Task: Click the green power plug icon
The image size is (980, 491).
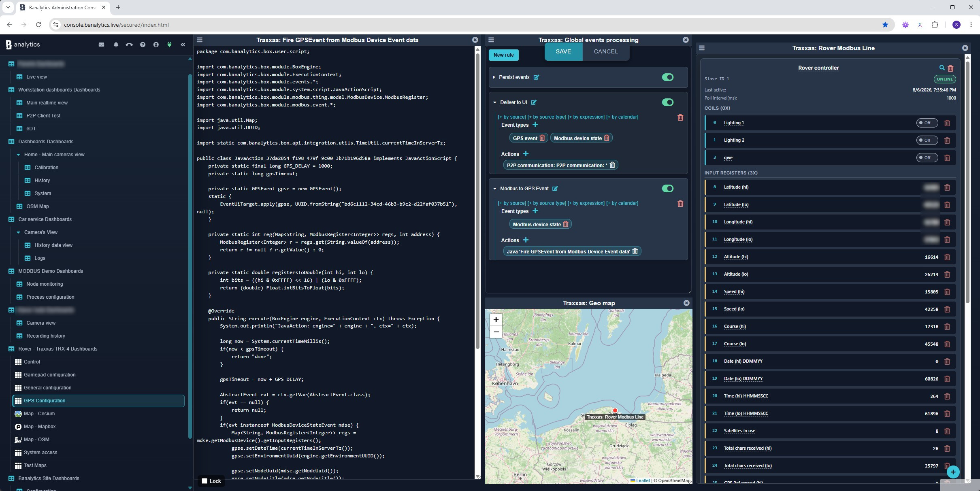Action: coord(169,45)
